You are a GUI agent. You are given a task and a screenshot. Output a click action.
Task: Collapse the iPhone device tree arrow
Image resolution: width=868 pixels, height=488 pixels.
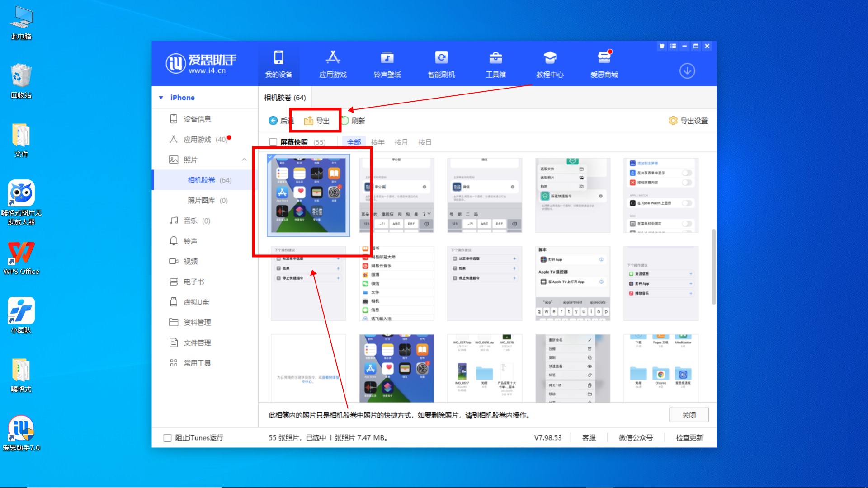point(161,98)
